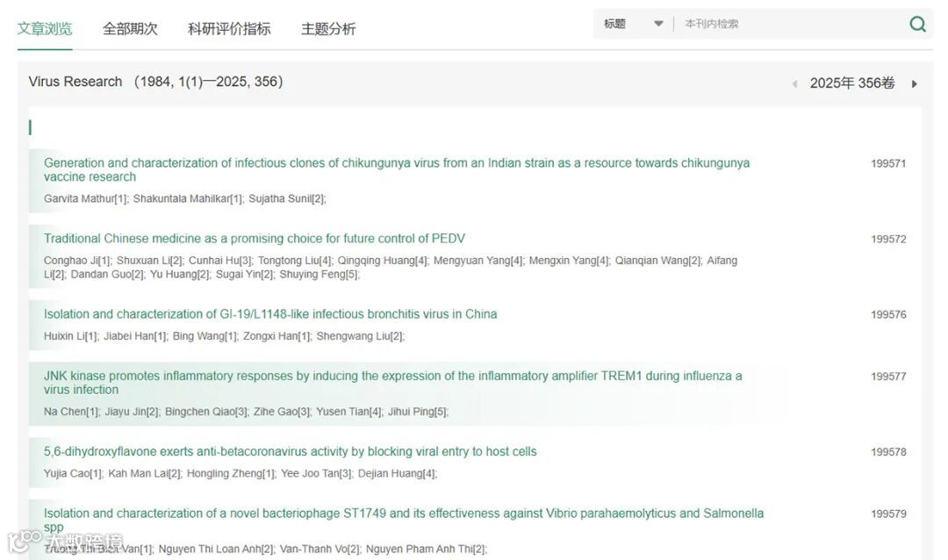Click author Bing Wang[1]
948x560 pixels.
tap(205, 336)
